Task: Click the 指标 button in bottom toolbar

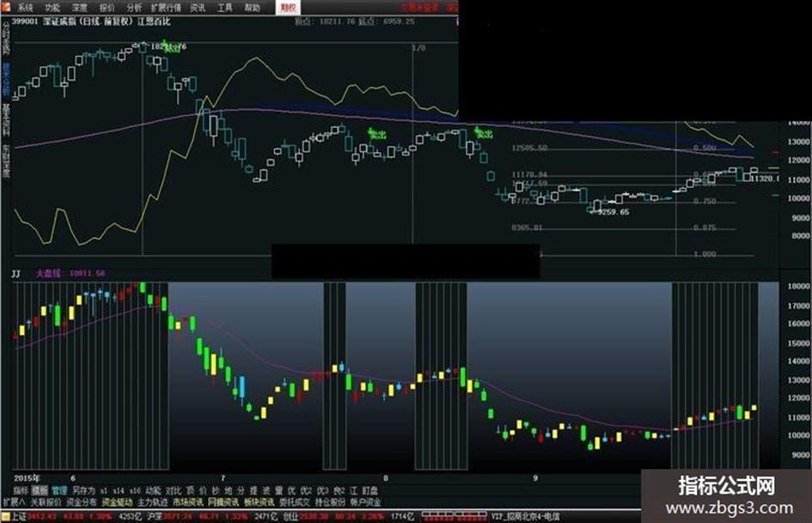Action: pyautogui.click(x=21, y=490)
